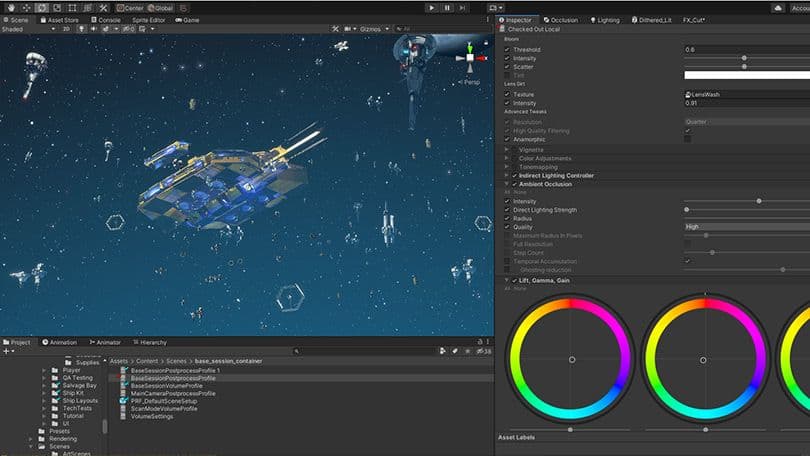Image resolution: width=810 pixels, height=456 pixels.
Task: Click the Pause button
Action: tap(447, 7)
